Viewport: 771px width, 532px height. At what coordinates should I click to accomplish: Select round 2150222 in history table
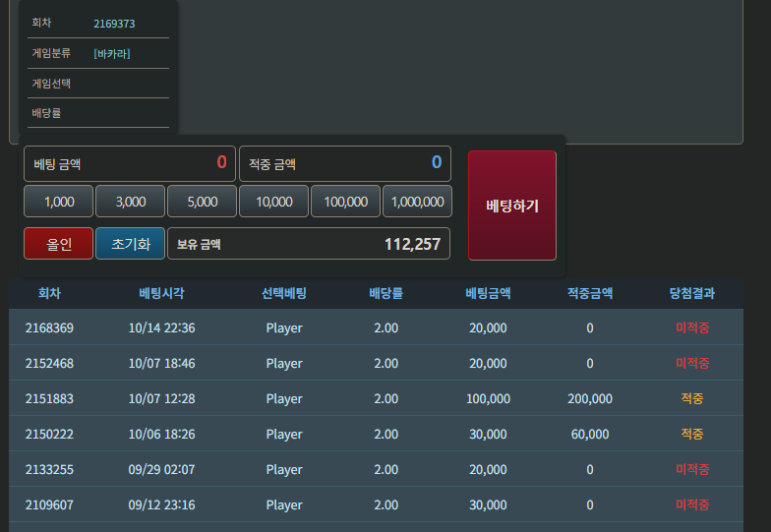tap(49, 435)
